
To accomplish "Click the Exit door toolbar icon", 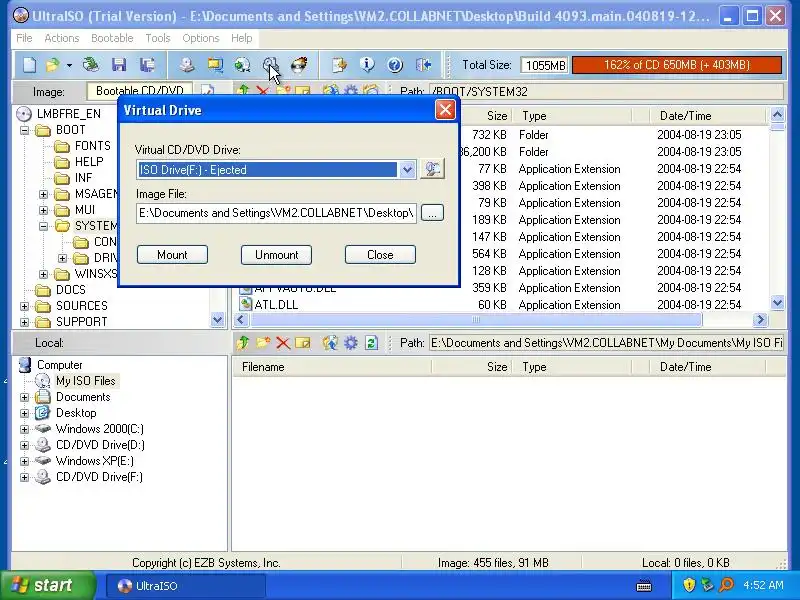I will 423,65.
